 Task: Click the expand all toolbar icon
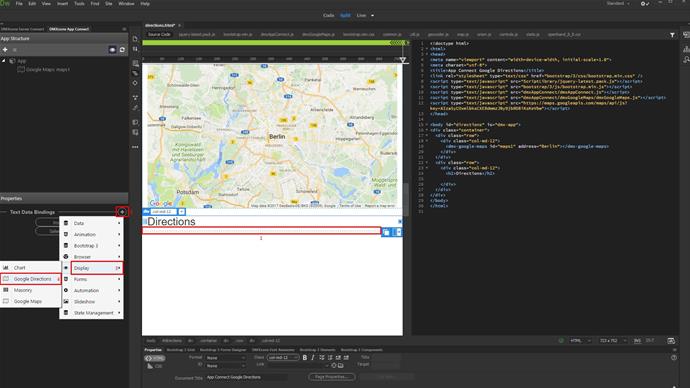(x=135, y=97)
